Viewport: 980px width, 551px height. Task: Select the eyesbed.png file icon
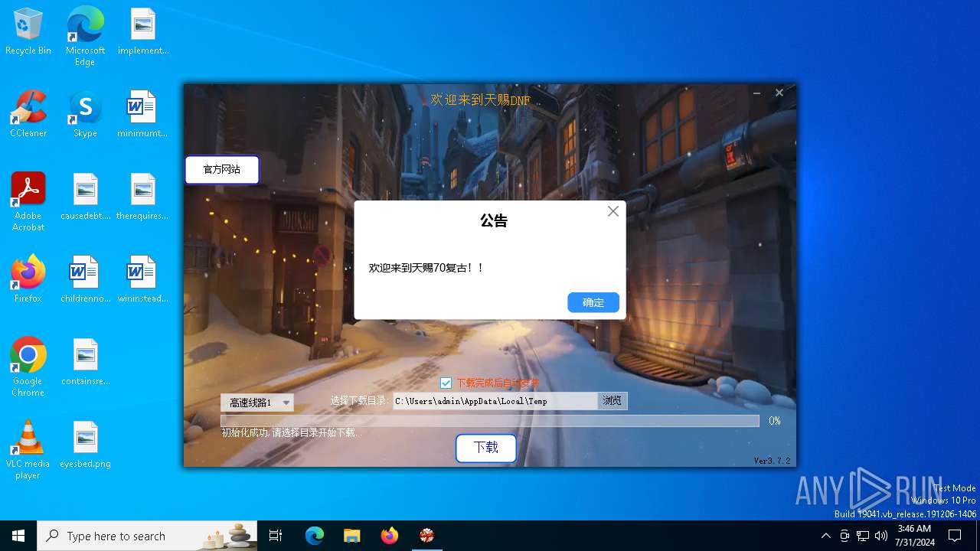point(86,445)
